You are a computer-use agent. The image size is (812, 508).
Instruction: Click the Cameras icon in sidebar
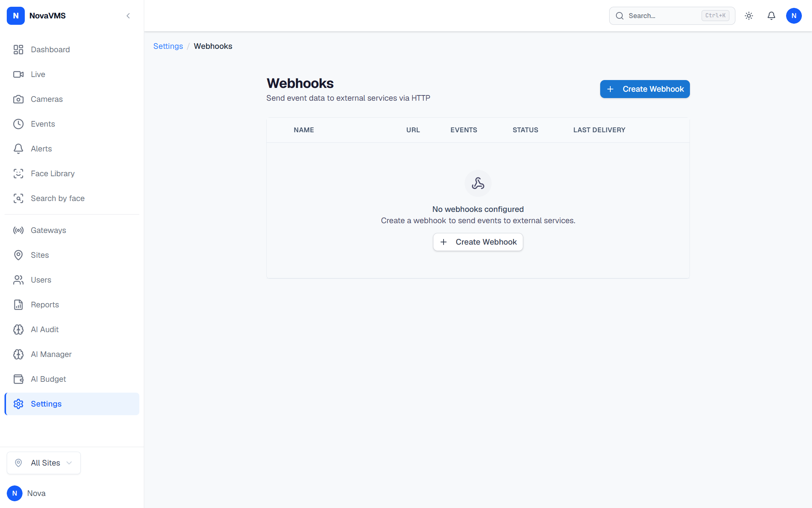18,99
